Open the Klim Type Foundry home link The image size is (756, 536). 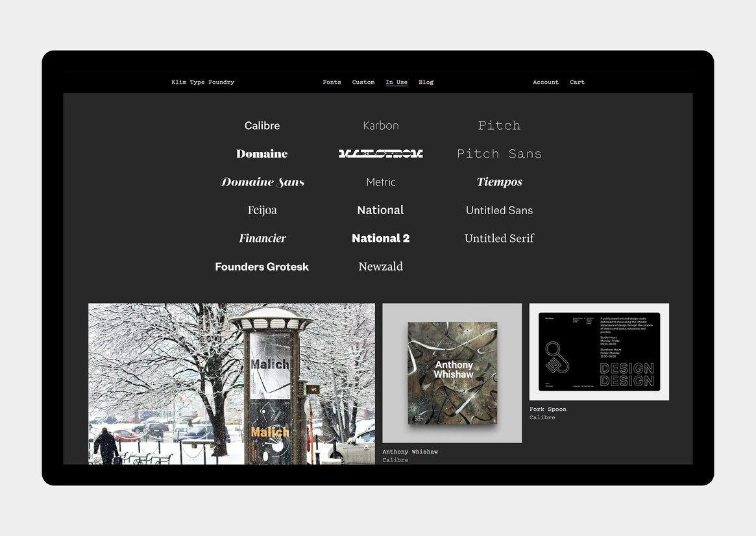click(202, 82)
